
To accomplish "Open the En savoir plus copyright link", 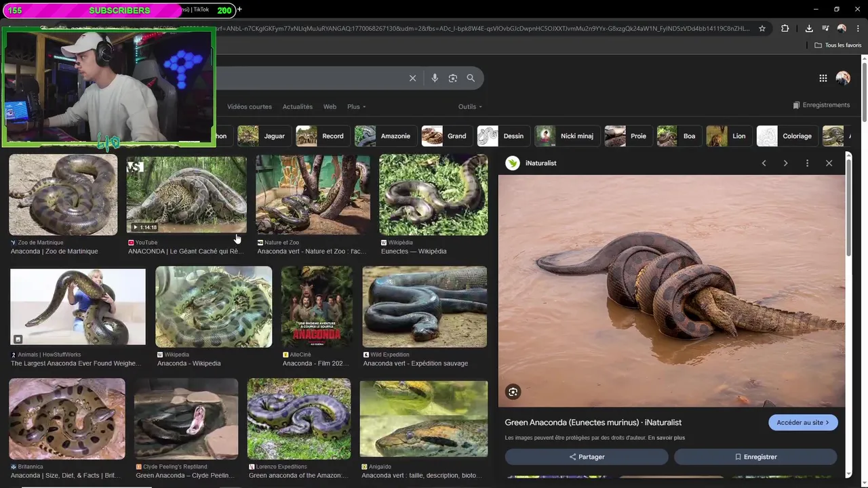I will click(666, 438).
